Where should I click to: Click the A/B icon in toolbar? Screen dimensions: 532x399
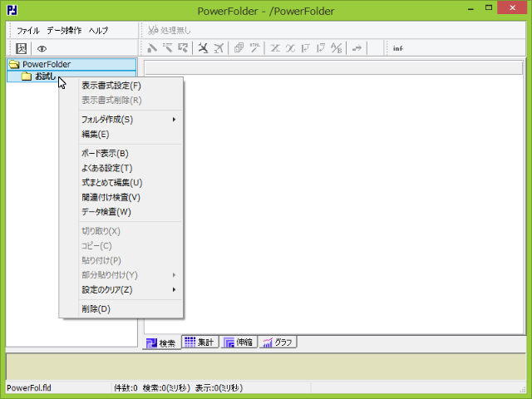click(x=336, y=48)
